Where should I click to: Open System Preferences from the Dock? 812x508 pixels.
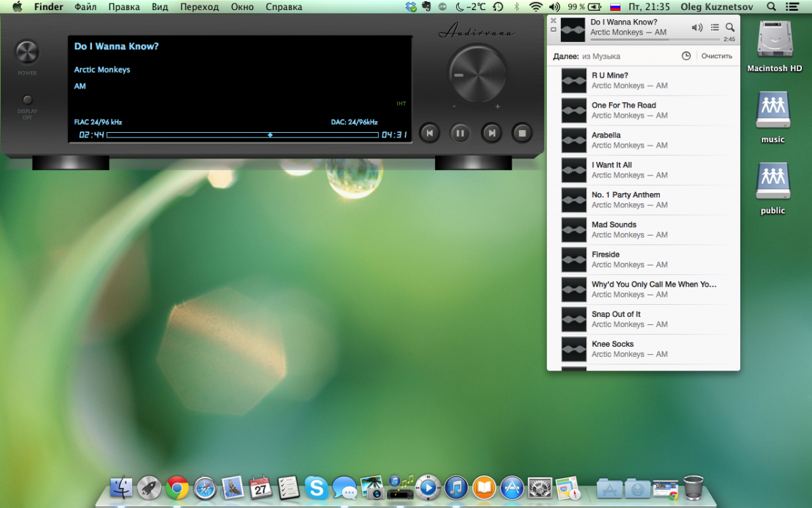pos(540,487)
